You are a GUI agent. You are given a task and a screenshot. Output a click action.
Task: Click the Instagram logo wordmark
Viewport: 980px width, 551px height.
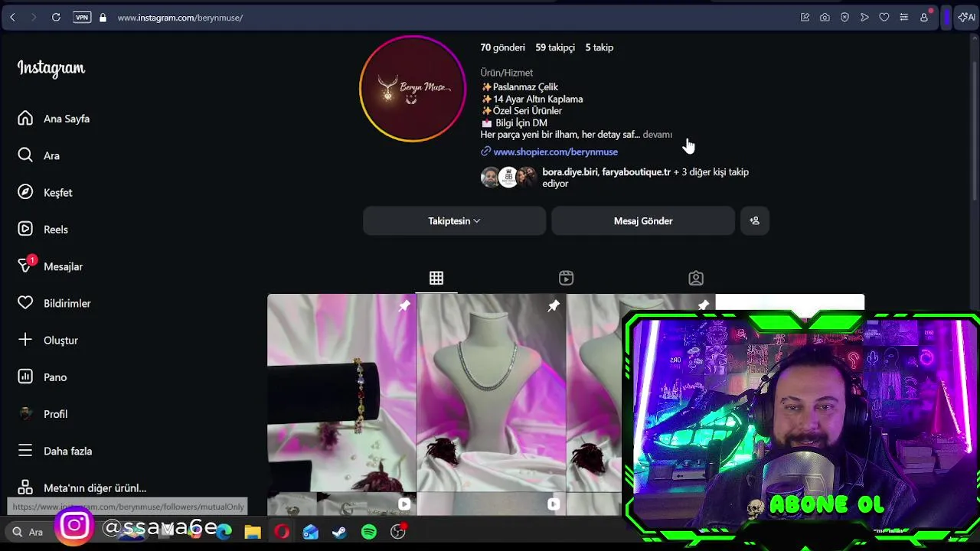[51, 68]
